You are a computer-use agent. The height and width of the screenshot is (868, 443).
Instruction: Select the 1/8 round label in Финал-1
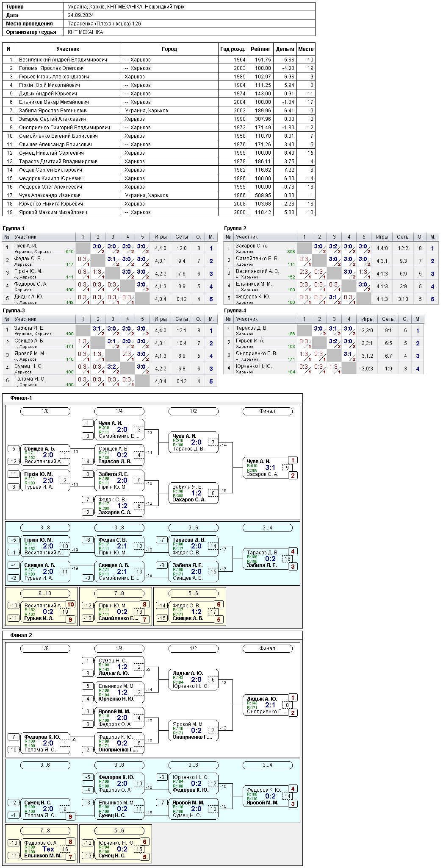pos(45,411)
